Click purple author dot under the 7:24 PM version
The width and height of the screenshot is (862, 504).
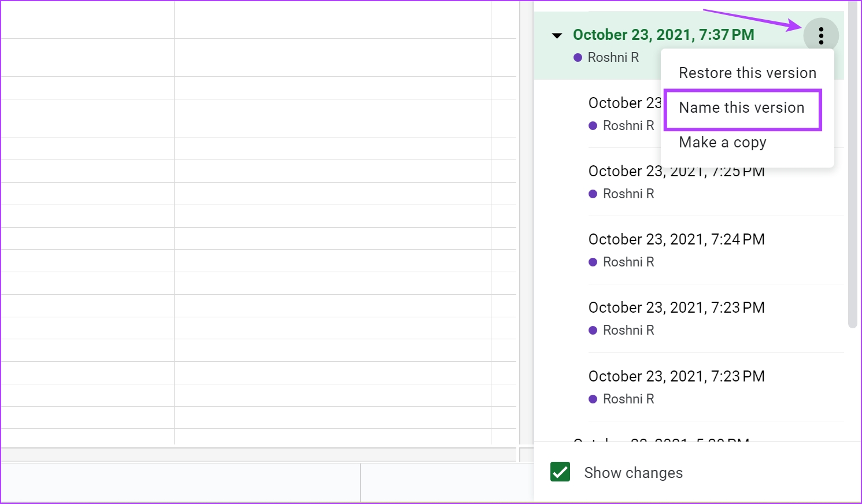point(593,262)
